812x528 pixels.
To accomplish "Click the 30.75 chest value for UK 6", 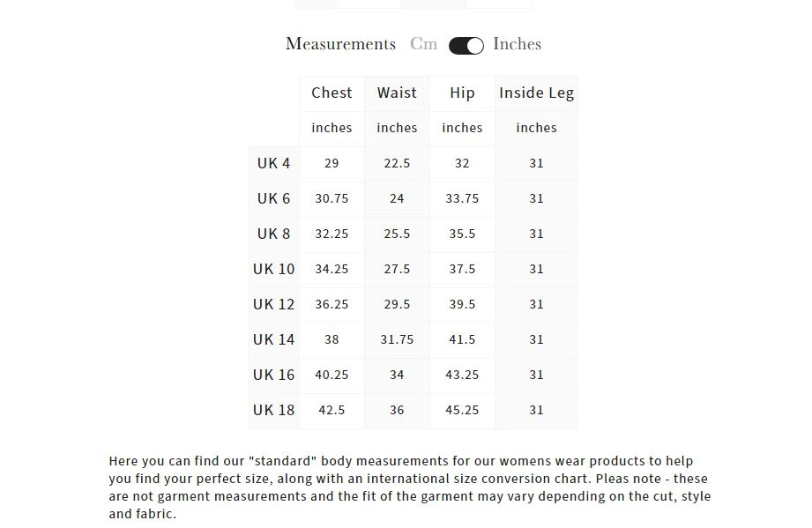I will (332, 198).
